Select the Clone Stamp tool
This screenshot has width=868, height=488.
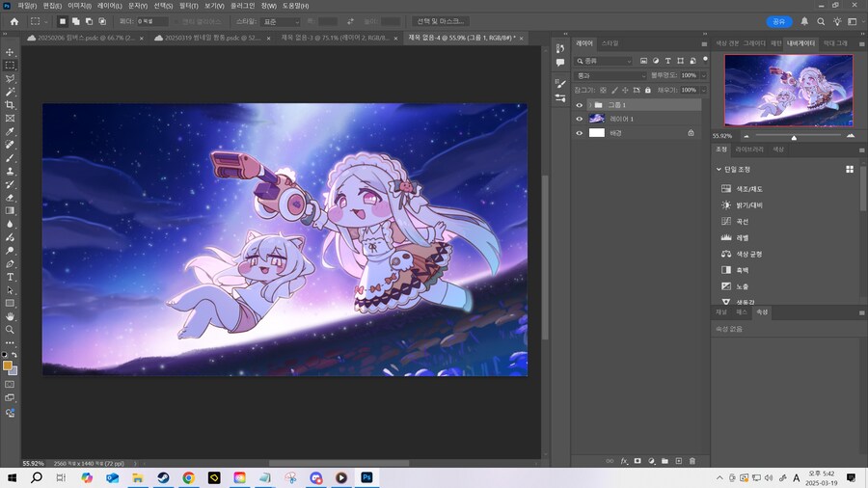point(10,172)
